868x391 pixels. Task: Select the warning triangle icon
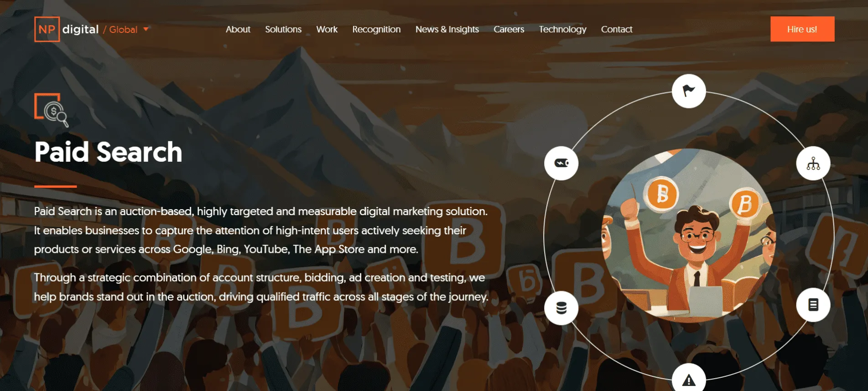pos(689,379)
